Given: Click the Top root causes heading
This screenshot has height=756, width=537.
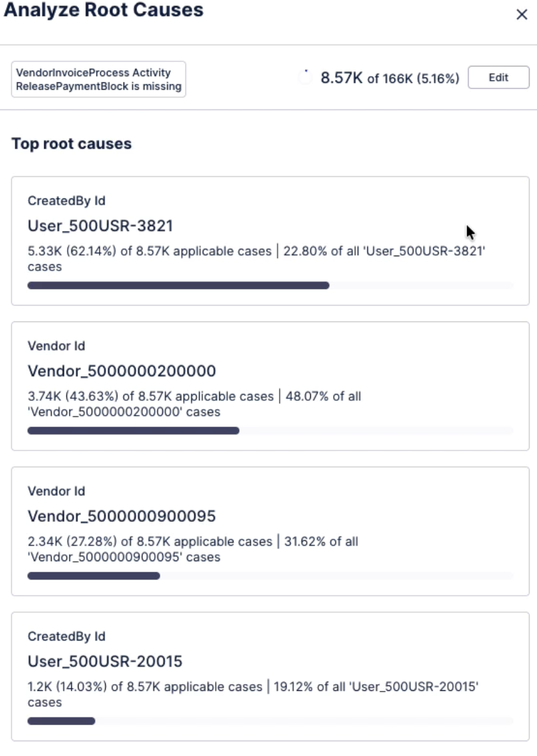Looking at the screenshot, I should (71, 144).
